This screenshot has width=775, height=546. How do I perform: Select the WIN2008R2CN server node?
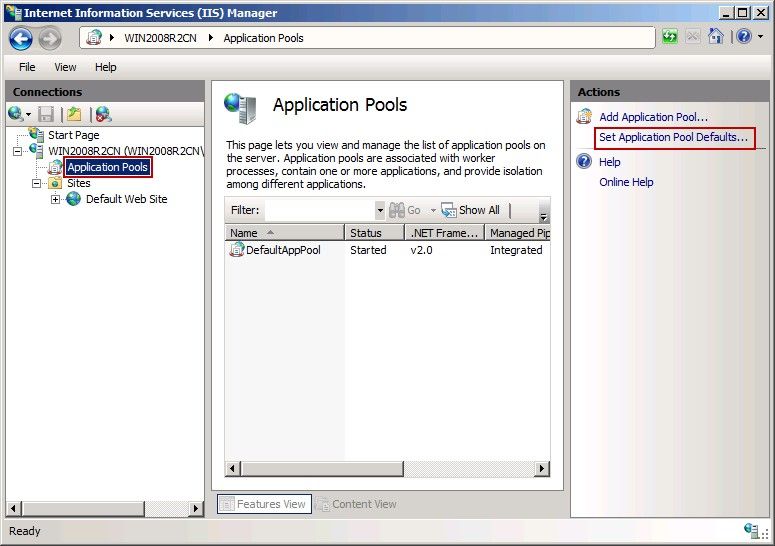[126, 151]
